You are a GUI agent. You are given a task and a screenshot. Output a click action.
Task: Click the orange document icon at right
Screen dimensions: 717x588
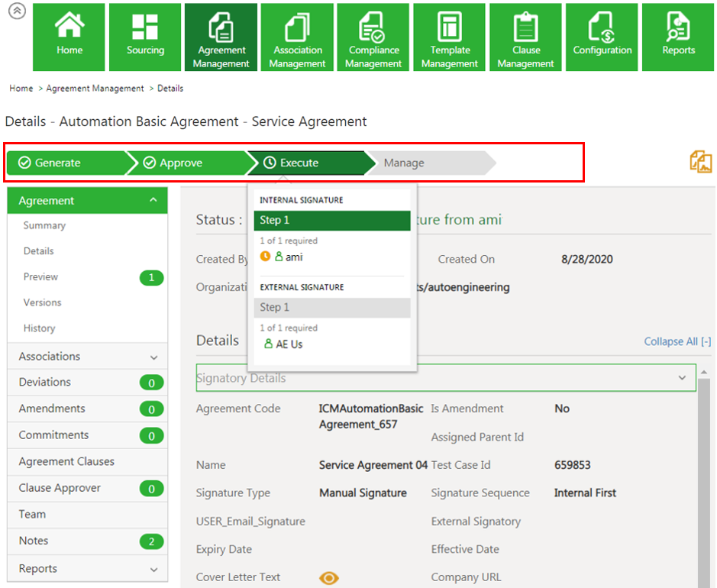click(700, 162)
